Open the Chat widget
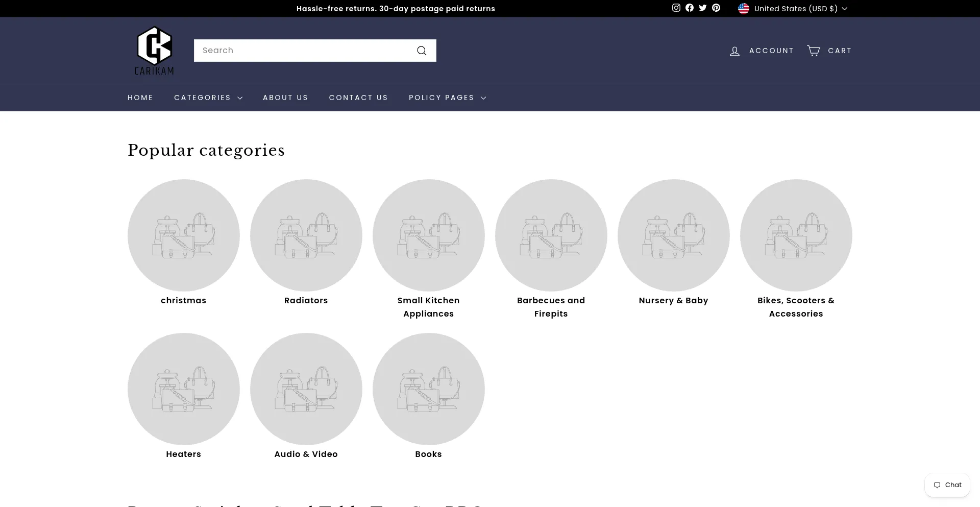The height and width of the screenshot is (507, 980). [947, 485]
